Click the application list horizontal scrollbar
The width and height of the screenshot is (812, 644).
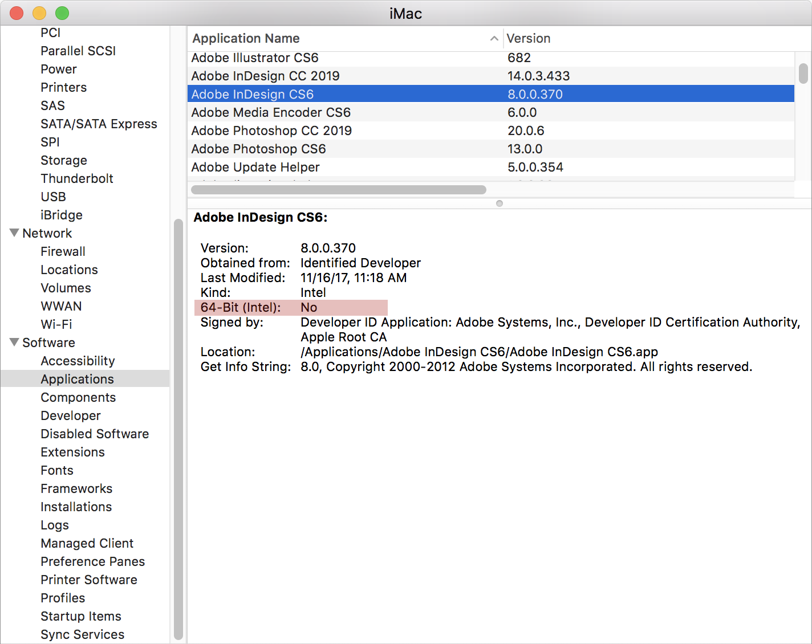tap(339, 189)
